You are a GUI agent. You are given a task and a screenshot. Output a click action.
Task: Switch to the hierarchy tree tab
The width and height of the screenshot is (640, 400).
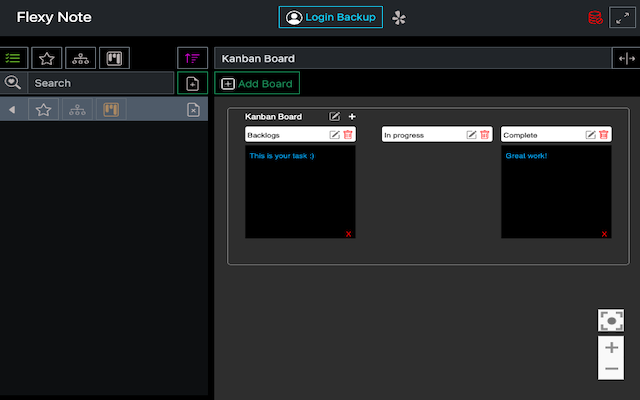80,58
